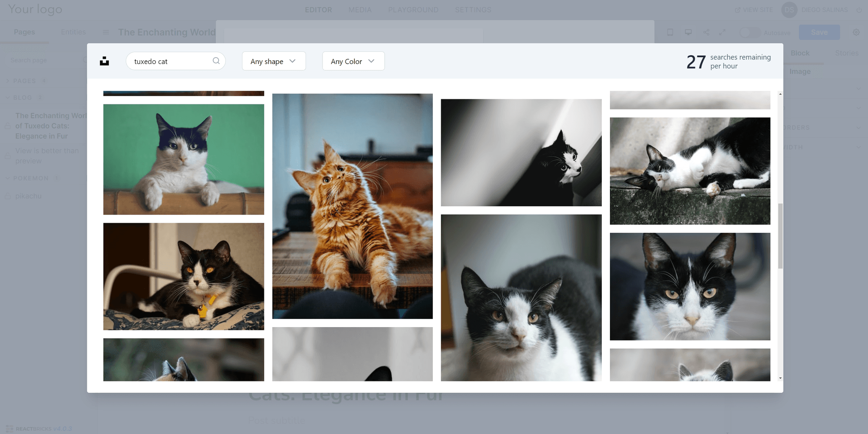Collapse the BLOG section in the sidebar

click(x=8, y=98)
